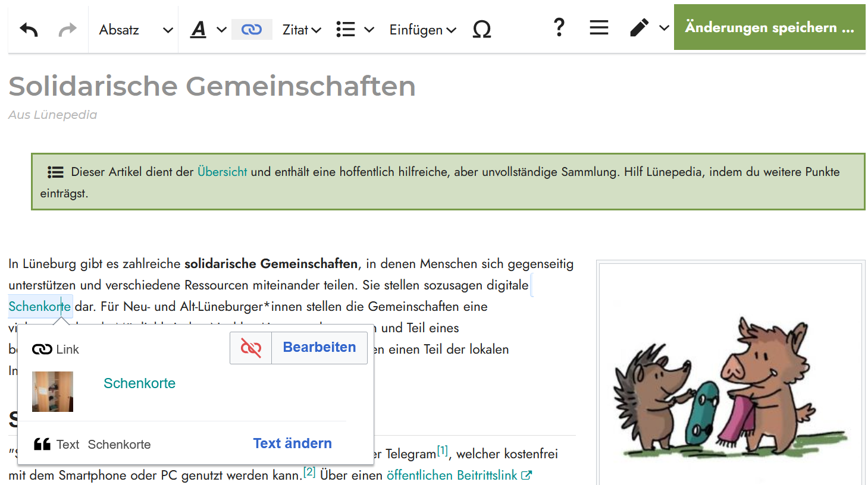The image size is (868, 485).
Task: Click the redo arrow icon
Action: tap(68, 29)
